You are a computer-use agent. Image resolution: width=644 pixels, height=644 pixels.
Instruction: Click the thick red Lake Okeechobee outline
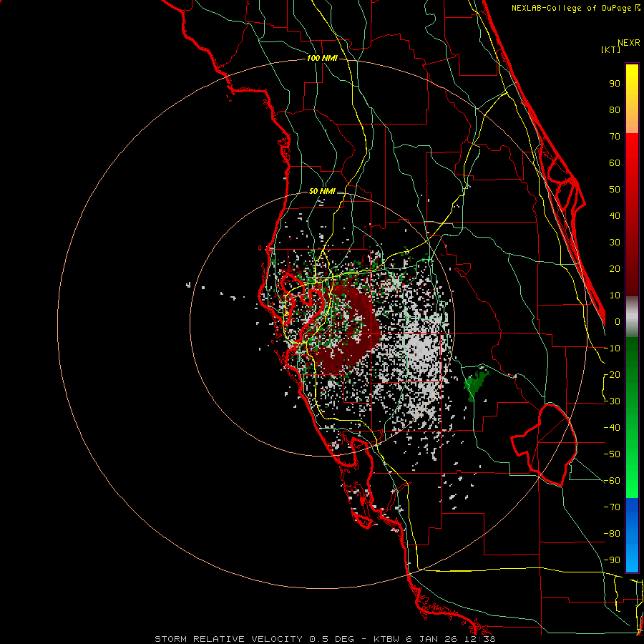pos(545,444)
